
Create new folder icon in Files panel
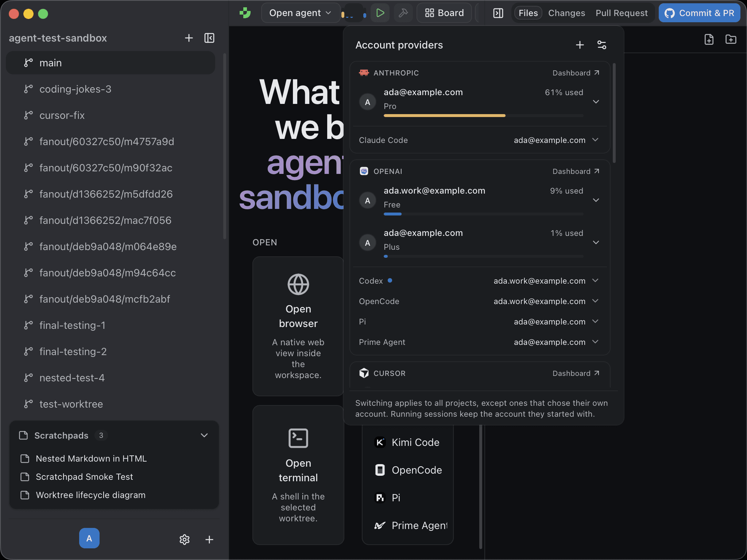(x=731, y=39)
